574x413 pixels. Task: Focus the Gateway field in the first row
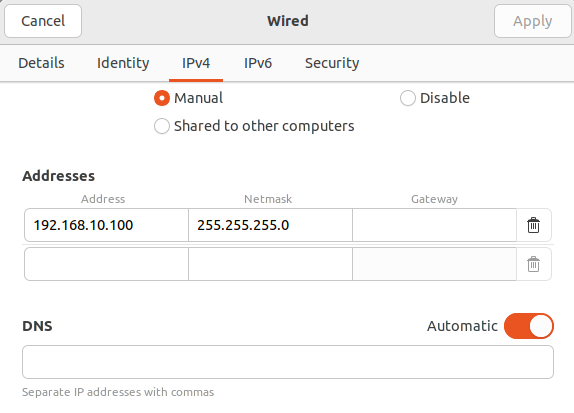(435, 225)
